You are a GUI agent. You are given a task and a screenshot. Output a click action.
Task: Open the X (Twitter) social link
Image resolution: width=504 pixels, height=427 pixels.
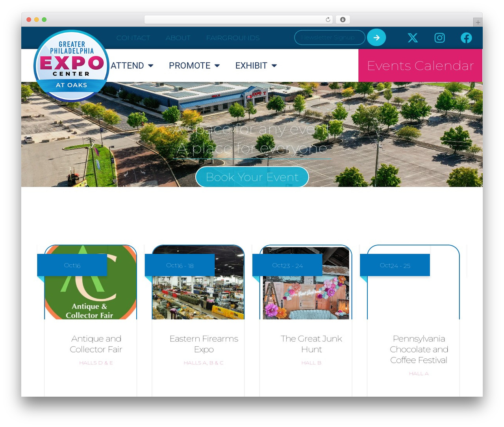413,38
